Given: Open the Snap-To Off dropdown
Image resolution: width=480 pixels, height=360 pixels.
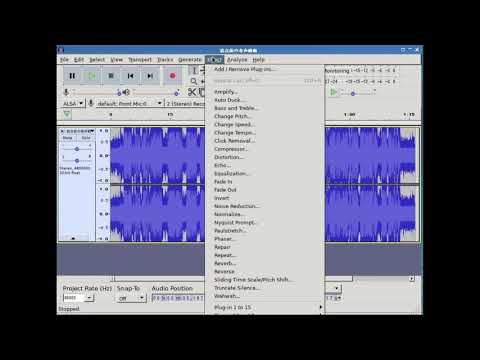Looking at the screenshot, I should point(131,298).
